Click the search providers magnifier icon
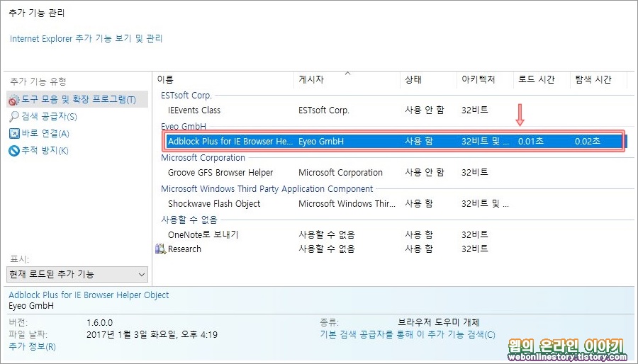The image size is (638, 364). [14, 117]
